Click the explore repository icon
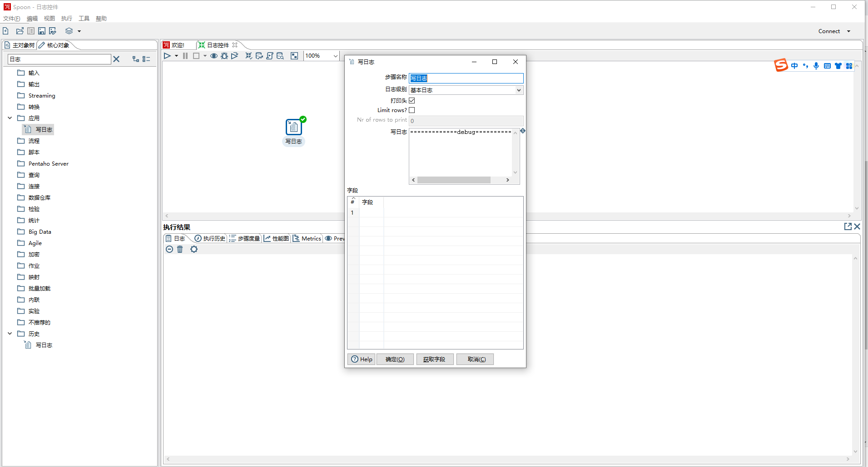868x467 pixels. click(x=31, y=31)
